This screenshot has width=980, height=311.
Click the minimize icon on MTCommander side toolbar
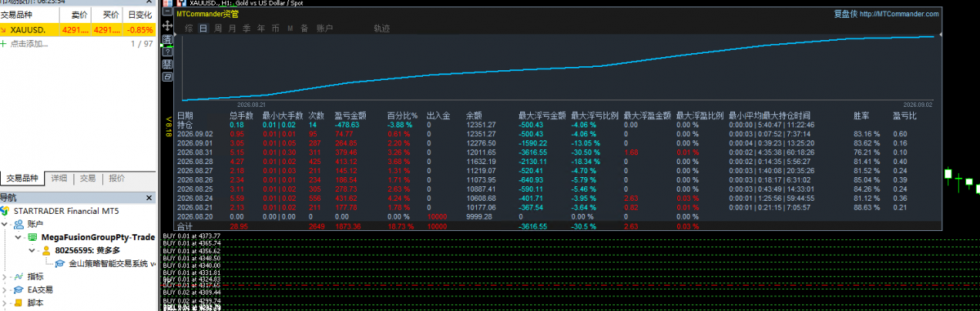pos(167,11)
